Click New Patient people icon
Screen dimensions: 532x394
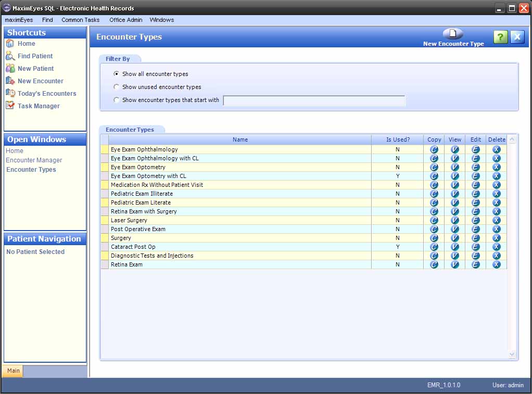(x=10, y=68)
